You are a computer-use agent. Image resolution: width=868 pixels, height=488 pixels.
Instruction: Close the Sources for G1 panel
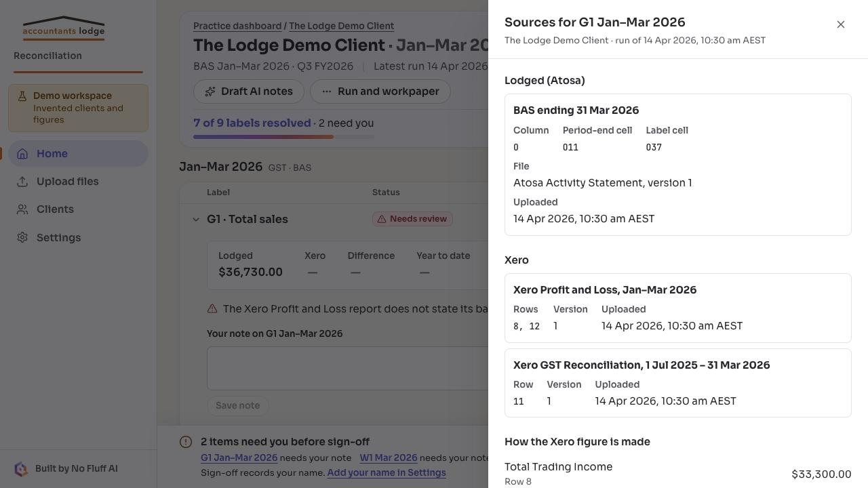tap(841, 24)
